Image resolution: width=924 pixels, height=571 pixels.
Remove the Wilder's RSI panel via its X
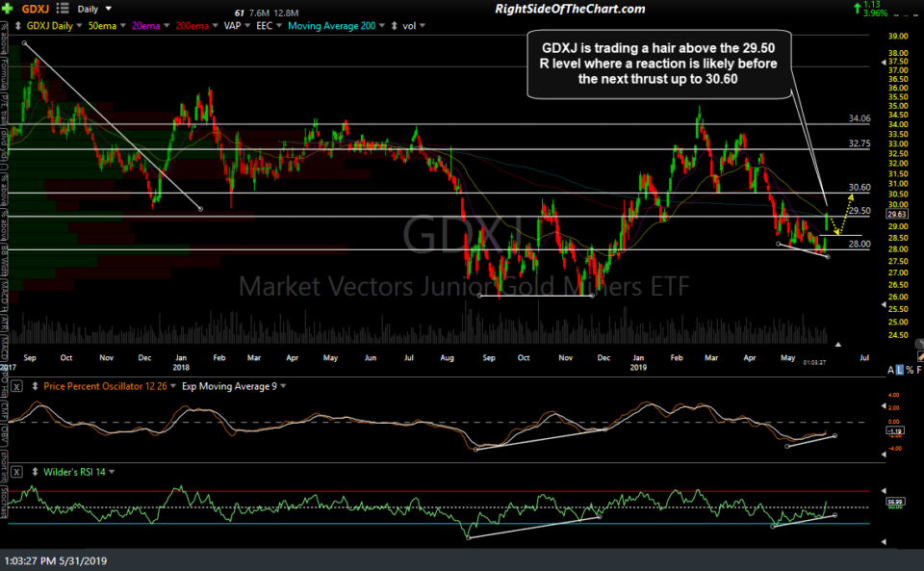pyautogui.click(x=16, y=472)
